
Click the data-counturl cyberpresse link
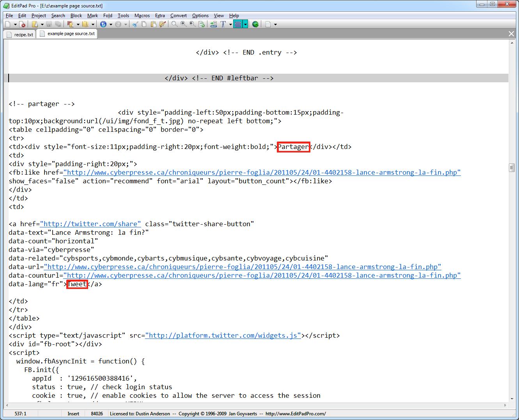262,275
